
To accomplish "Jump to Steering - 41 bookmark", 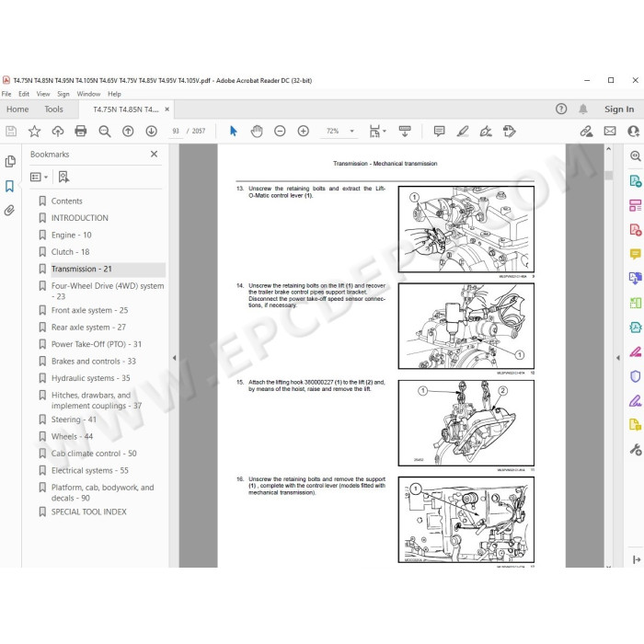I will pos(74,420).
